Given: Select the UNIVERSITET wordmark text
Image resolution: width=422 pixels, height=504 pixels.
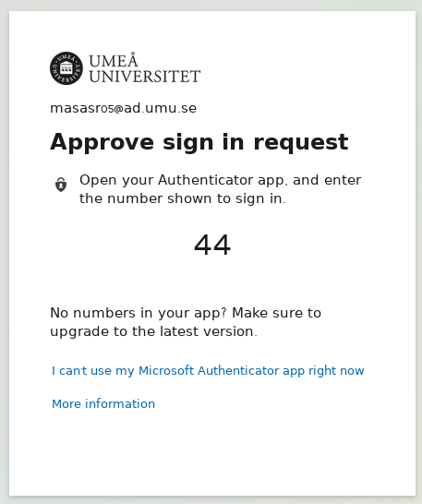Looking at the screenshot, I should [x=145, y=77].
